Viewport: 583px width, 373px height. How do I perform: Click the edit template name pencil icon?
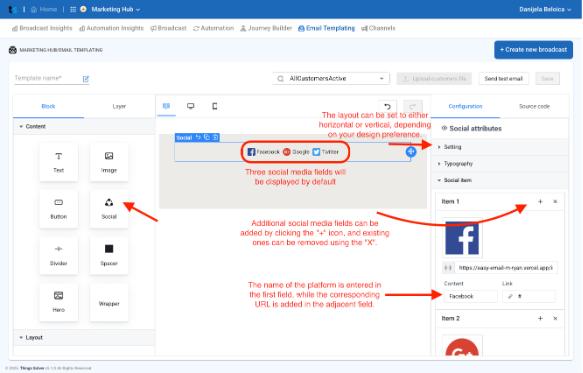tap(86, 78)
